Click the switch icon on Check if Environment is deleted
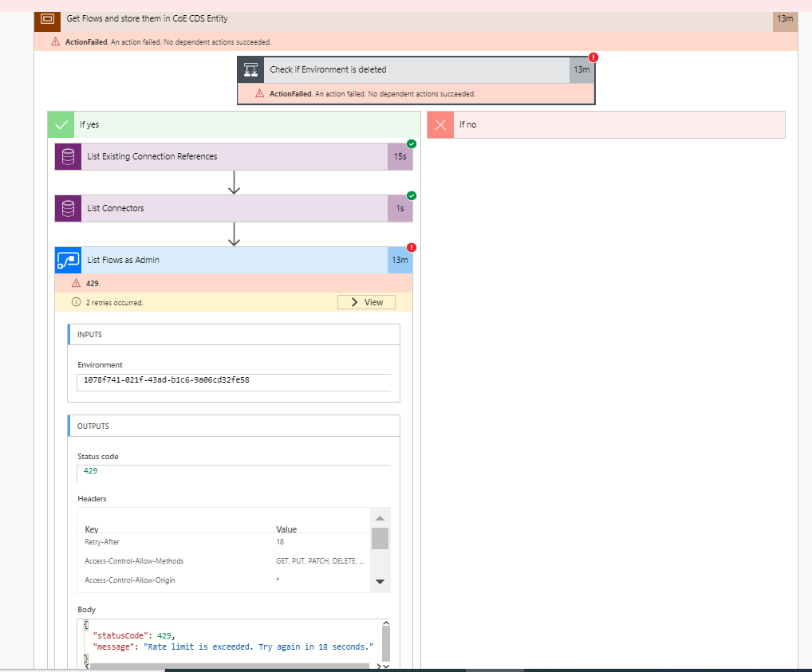Viewport: 812px width, 672px height. 250,69
